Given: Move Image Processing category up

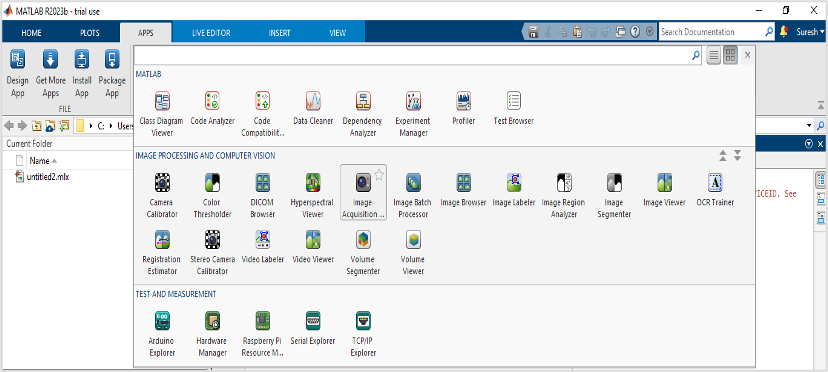Looking at the screenshot, I should [723, 155].
